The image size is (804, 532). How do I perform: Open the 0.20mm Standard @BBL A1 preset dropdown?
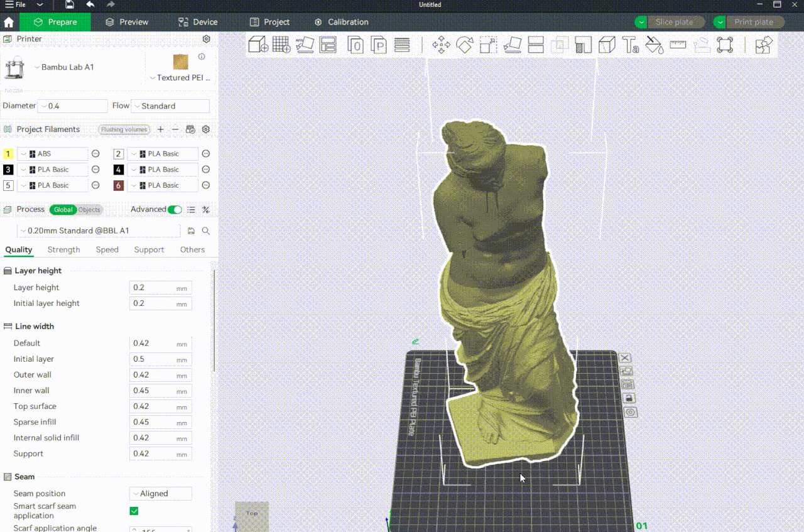99,231
